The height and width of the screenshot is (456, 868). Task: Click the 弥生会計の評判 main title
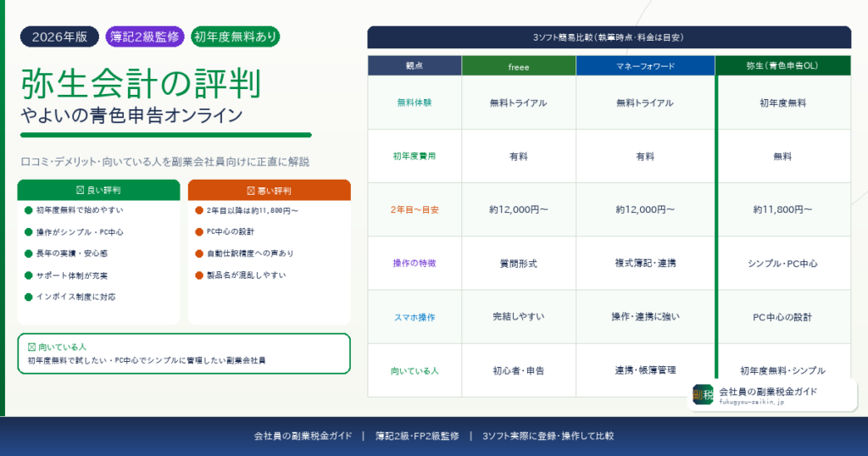pyautogui.click(x=142, y=83)
